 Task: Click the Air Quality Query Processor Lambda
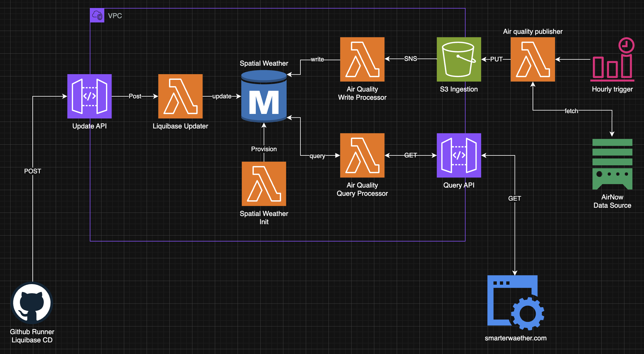[x=362, y=155]
